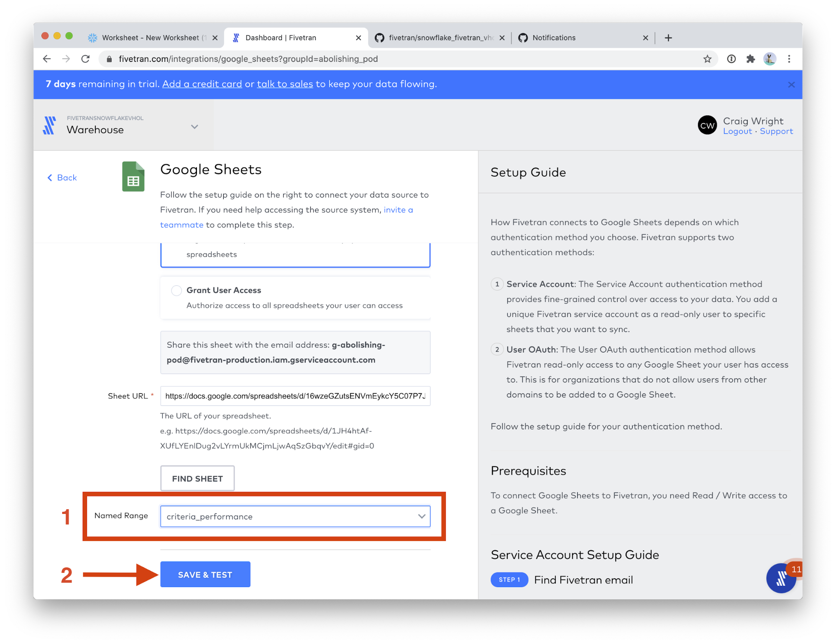Open the browser extensions puzzle icon
Viewport: 836px width, 644px height.
point(751,59)
